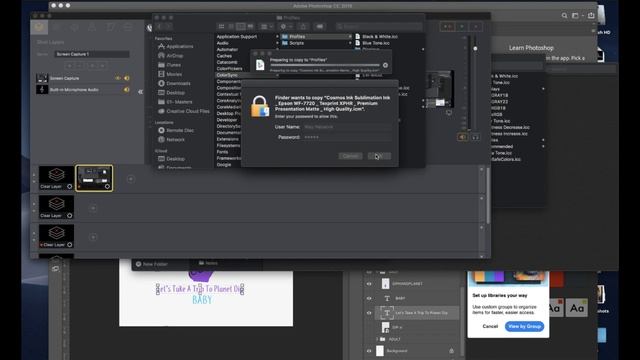Toggle Screen Capture layer visibility eye
This screenshot has width=640, height=360.
(118, 78)
